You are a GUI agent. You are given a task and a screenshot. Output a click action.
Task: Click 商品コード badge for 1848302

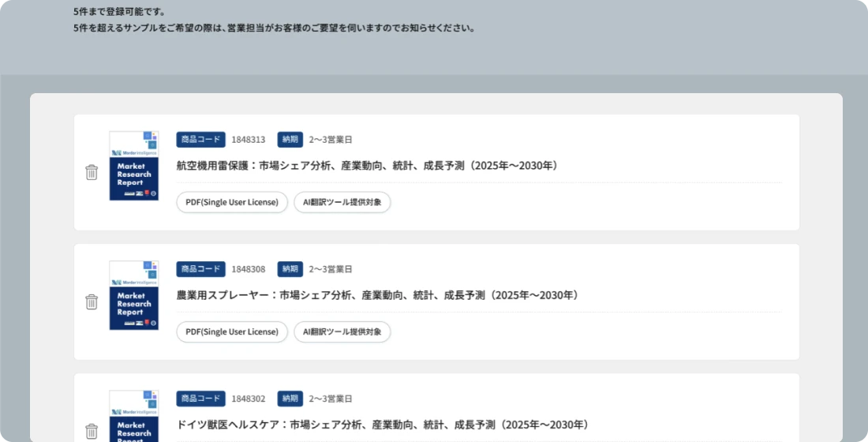(201, 399)
